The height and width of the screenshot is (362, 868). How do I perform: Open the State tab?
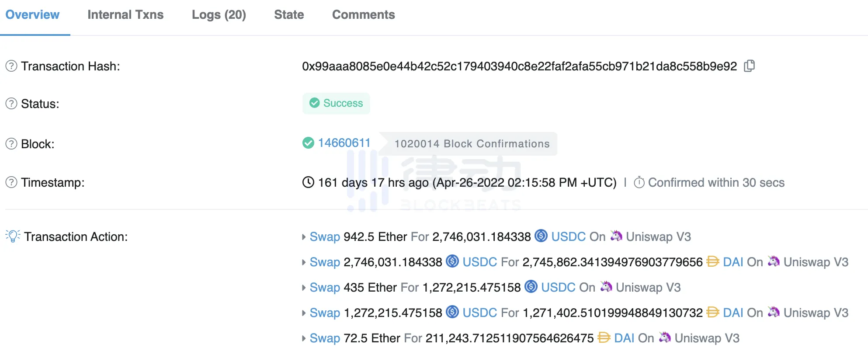289,15
